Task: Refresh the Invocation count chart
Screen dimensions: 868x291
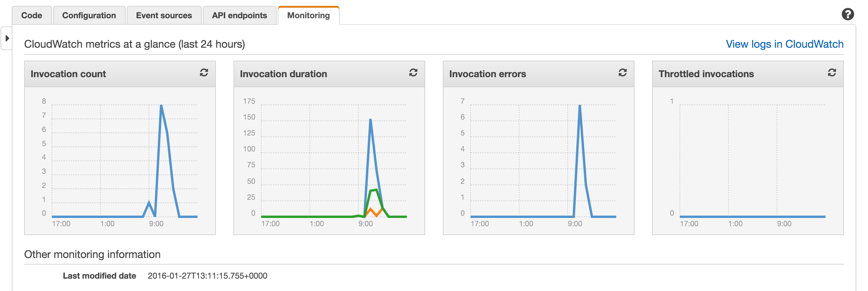Action: point(204,73)
